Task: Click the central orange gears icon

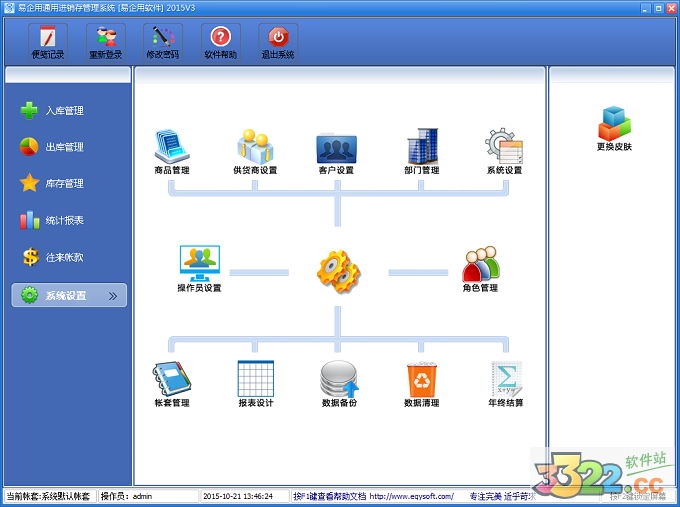Action: point(338,272)
